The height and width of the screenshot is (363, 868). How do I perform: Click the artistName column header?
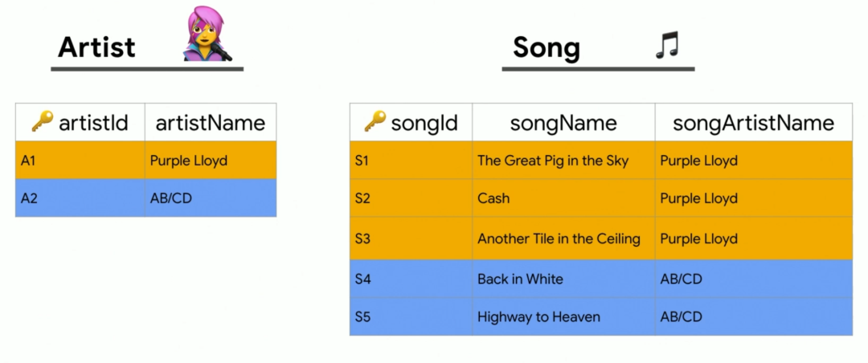[x=210, y=123]
